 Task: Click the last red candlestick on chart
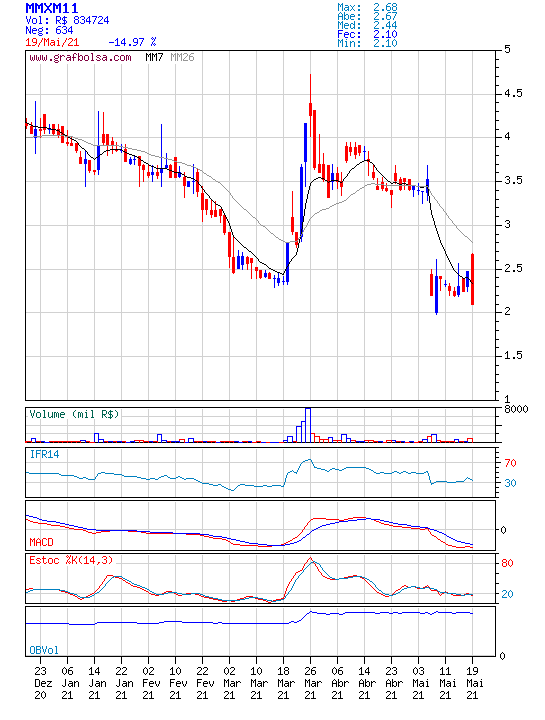[x=472, y=279]
